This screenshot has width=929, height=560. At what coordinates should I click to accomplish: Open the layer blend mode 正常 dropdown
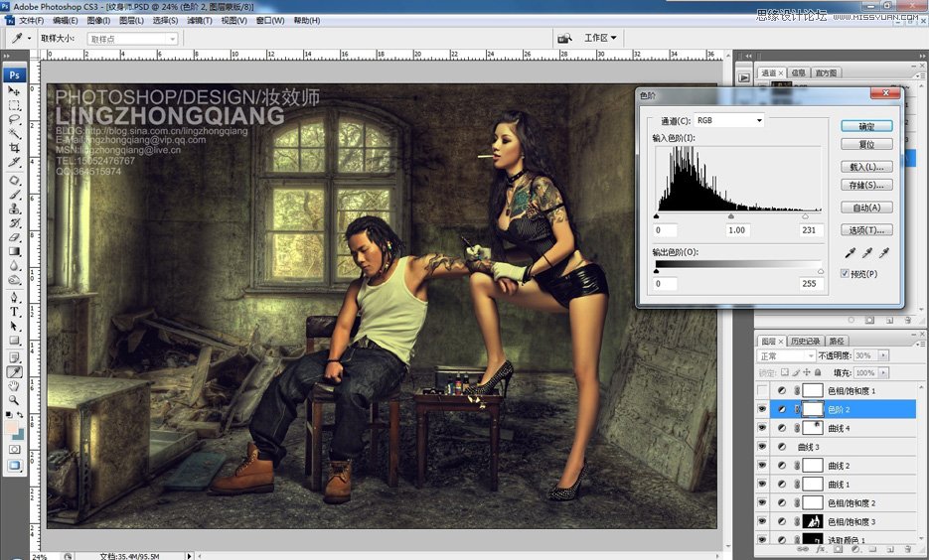tap(785, 355)
